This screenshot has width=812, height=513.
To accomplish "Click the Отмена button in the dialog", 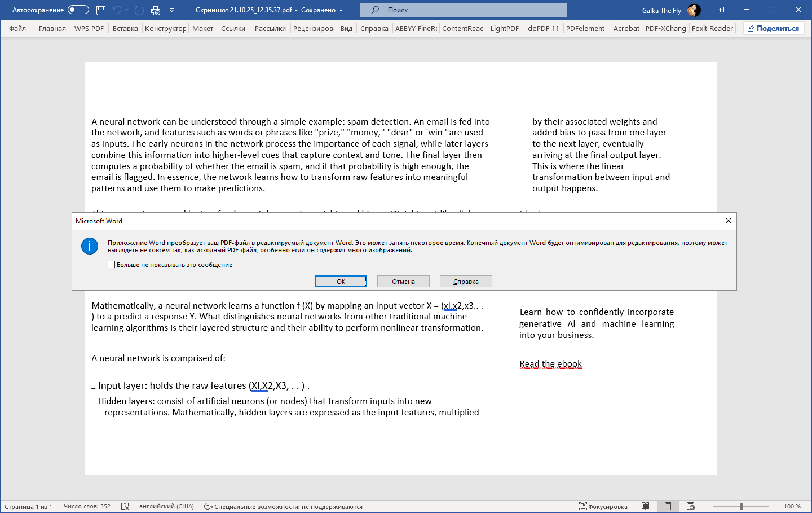I will click(403, 282).
